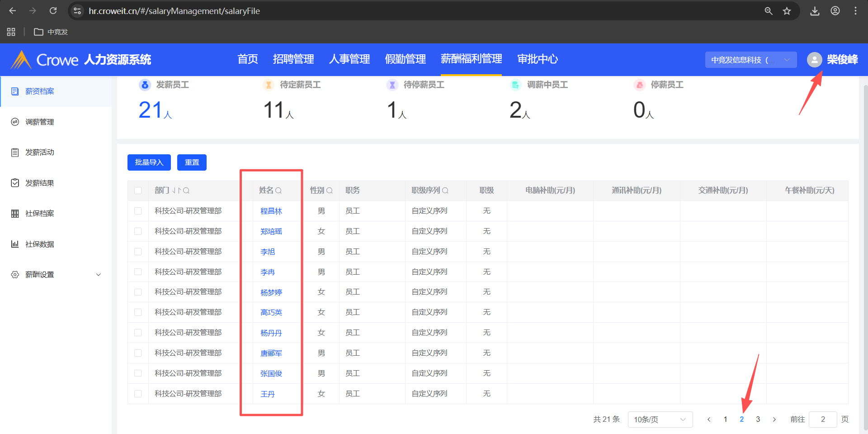Screen dimensions: 868x434
Task: Check the row checkbox for 程昌林
Action: click(x=138, y=211)
